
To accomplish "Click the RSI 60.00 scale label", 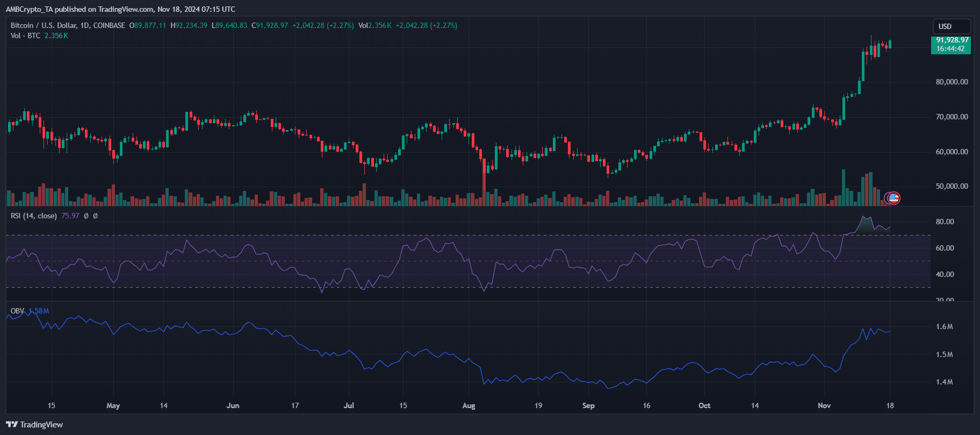I will pos(945,248).
